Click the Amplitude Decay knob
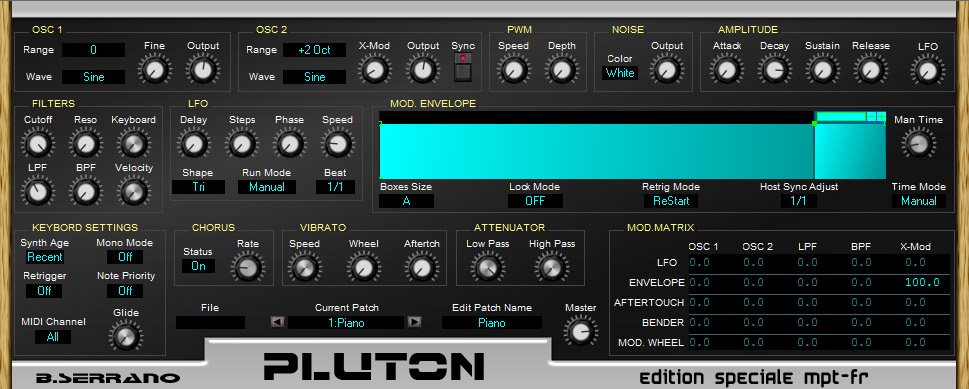This screenshot has width=969, height=389. coord(774,69)
